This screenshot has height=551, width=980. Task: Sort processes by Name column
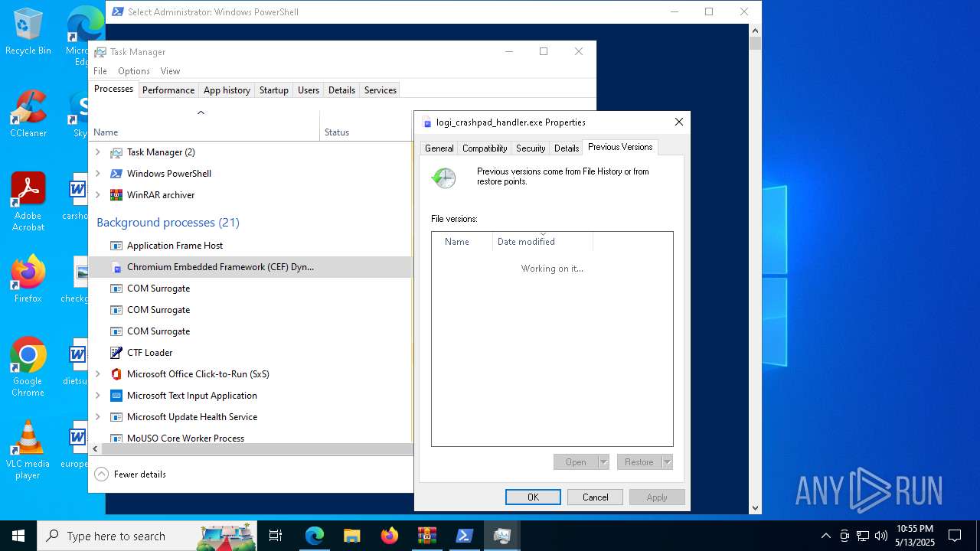pos(204,126)
